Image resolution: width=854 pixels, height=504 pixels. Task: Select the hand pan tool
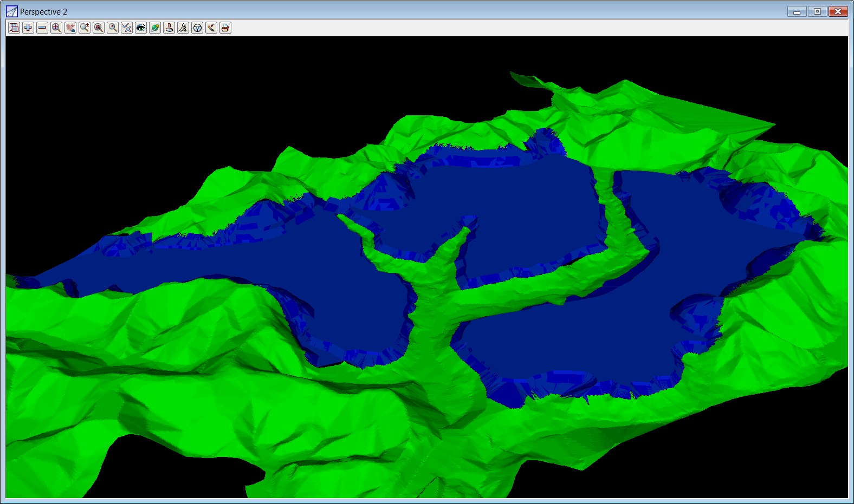tap(70, 28)
